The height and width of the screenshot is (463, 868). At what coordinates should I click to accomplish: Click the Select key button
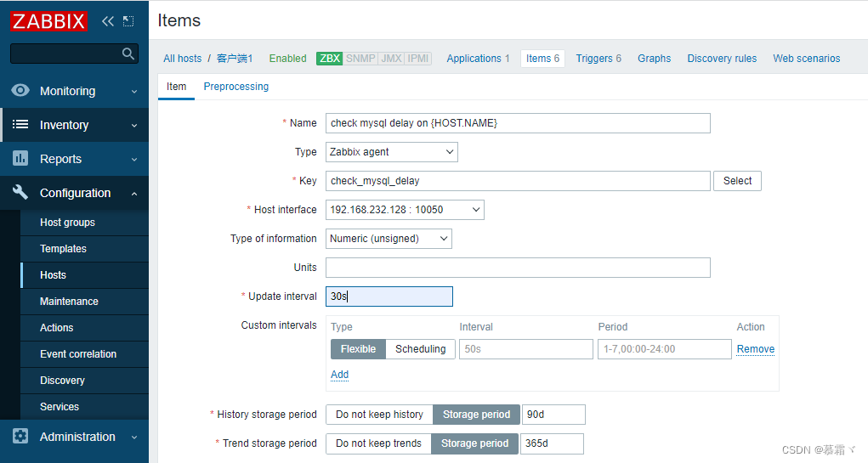[737, 181]
